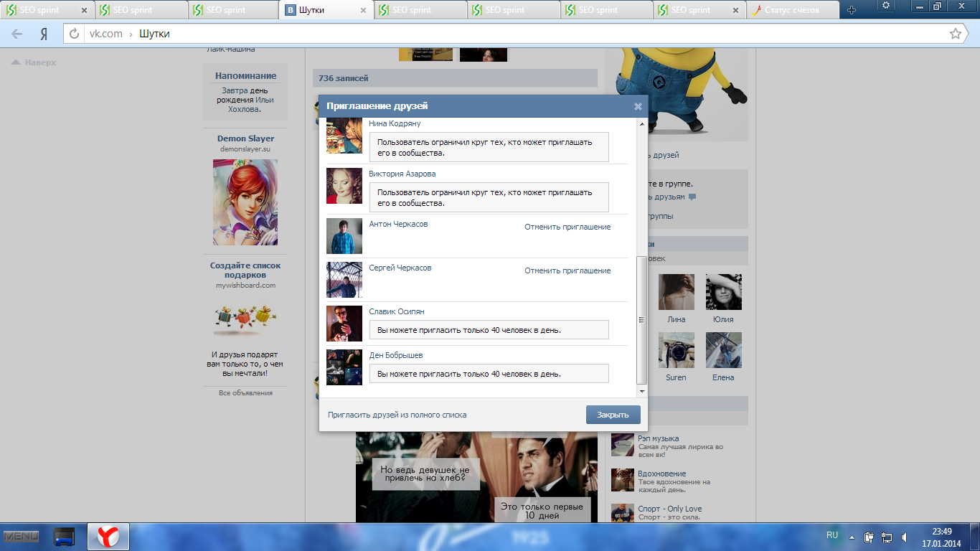
Task: Open Виктория Азарова profile name
Action: (402, 174)
